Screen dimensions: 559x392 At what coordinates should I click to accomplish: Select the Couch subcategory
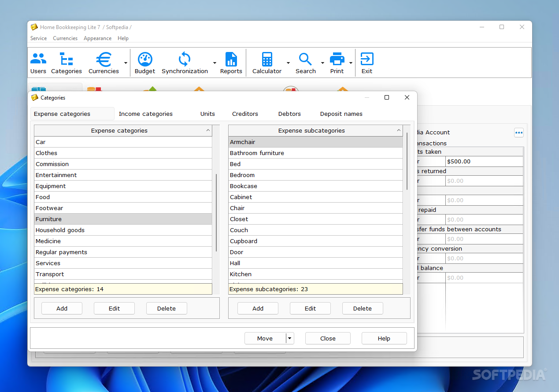[x=315, y=230]
